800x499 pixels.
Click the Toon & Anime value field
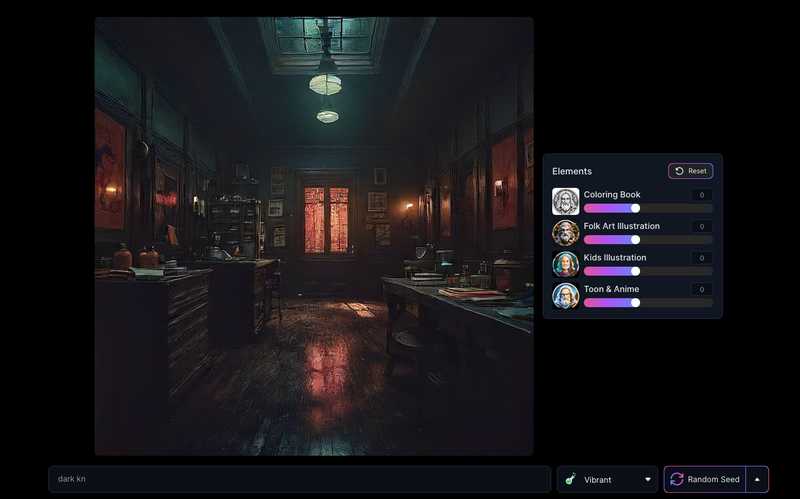(702, 290)
